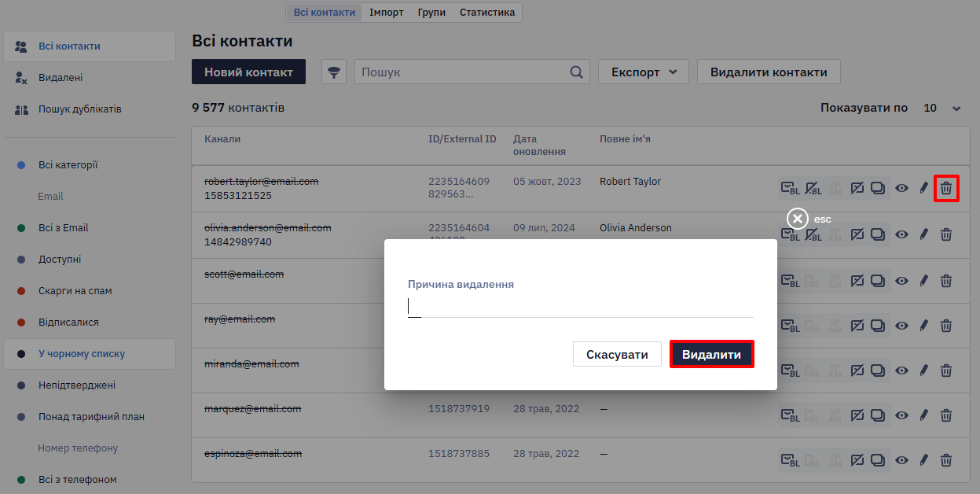Click trash icon in scott@email.com row
The height and width of the screenshot is (494, 980).
[946, 280]
